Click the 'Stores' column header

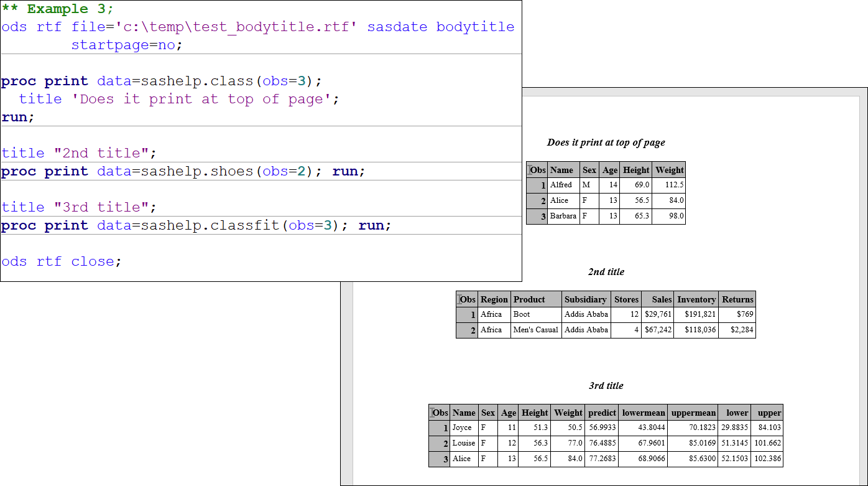(626, 299)
